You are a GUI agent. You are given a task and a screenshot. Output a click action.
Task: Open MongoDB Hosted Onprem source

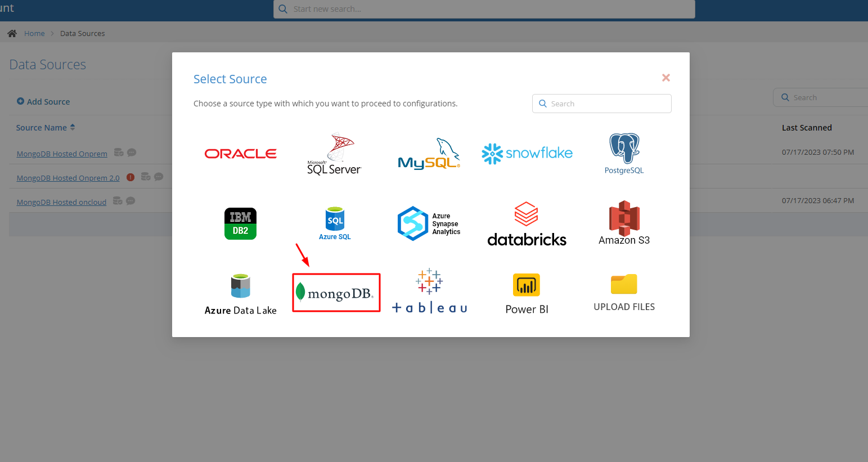[x=62, y=154]
